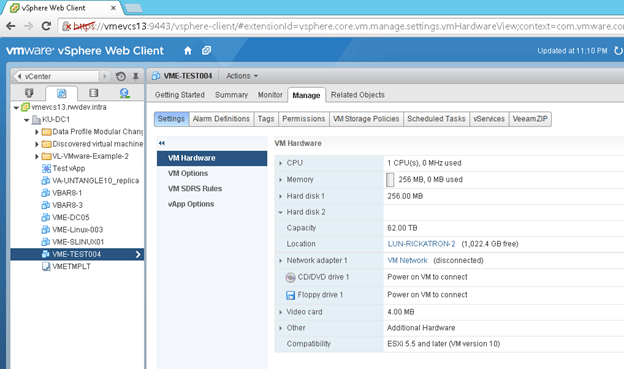Image resolution: width=624 pixels, height=369 pixels.
Task: Open the Monitor tab
Action: (270, 95)
